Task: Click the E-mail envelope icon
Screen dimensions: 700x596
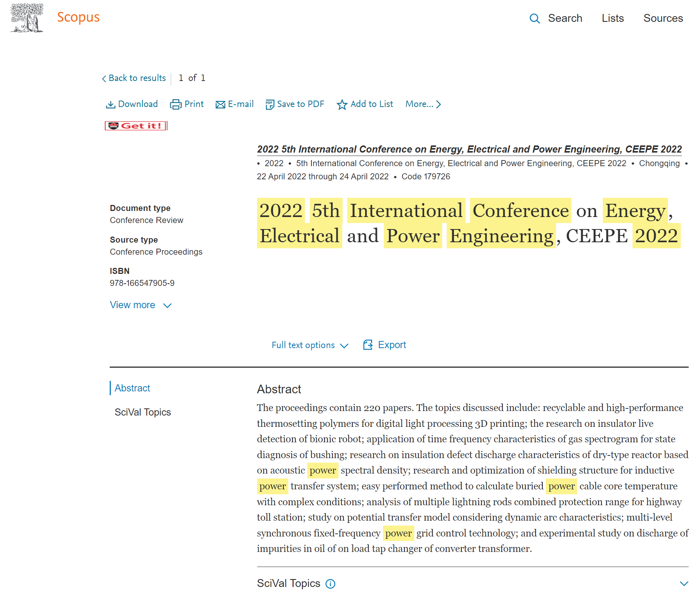Action: point(221,105)
